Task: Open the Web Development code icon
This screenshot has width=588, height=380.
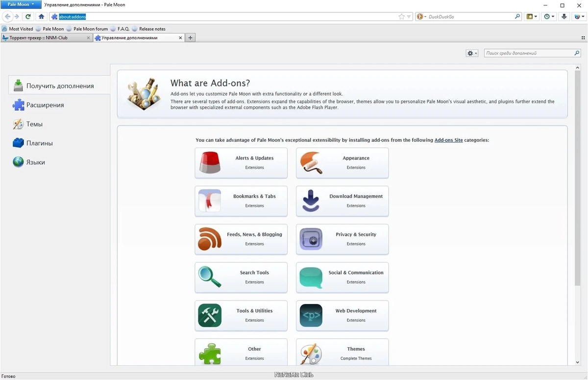Action: click(x=311, y=316)
